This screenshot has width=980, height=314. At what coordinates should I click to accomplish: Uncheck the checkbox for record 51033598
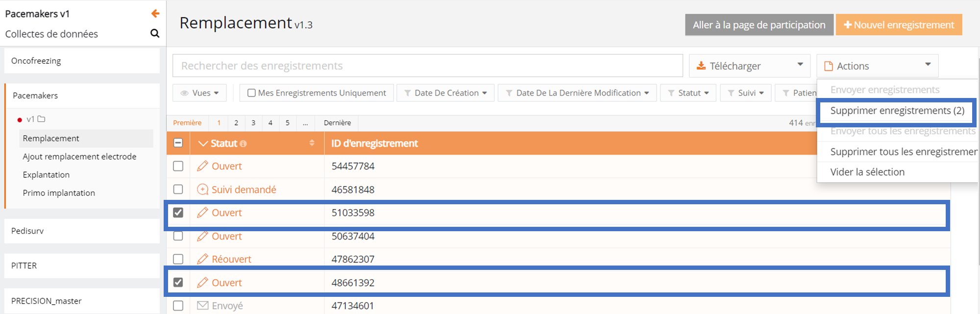tap(178, 213)
